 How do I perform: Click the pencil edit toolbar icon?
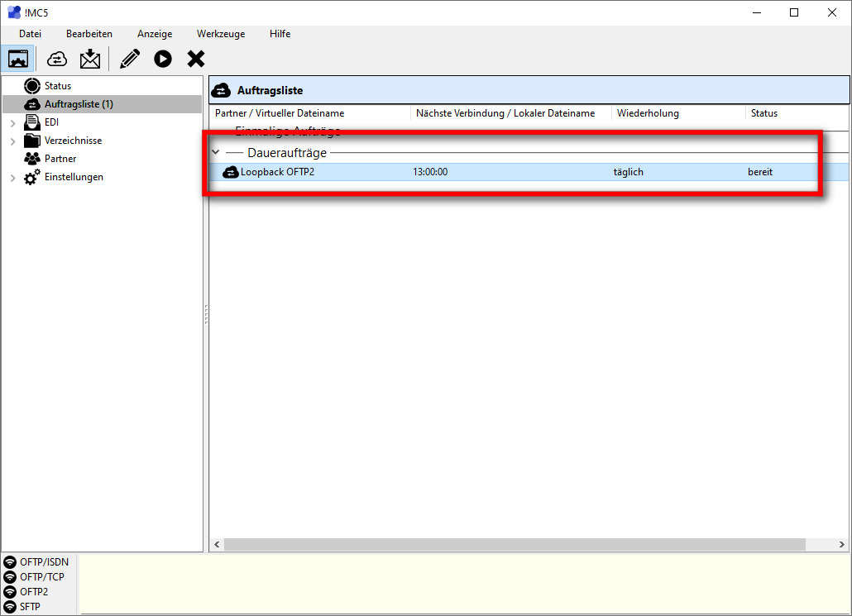(x=130, y=59)
